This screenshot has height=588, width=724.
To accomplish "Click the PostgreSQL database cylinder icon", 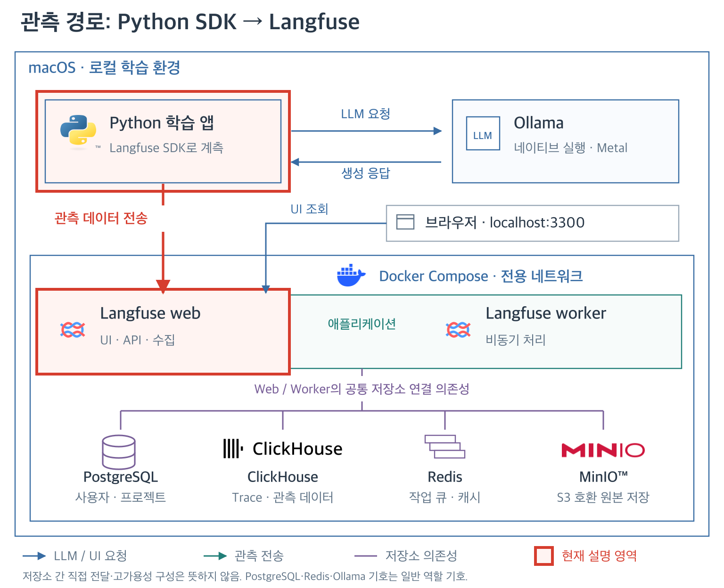I will click(x=119, y=452).
